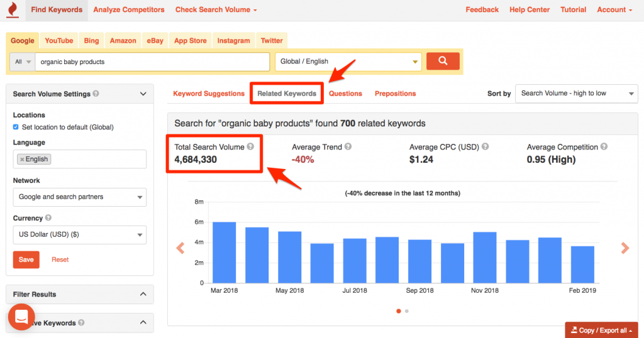Screen dimensions: 644x338
Task: Go to previous chart with left arrow
Action: tap(180, 248)
